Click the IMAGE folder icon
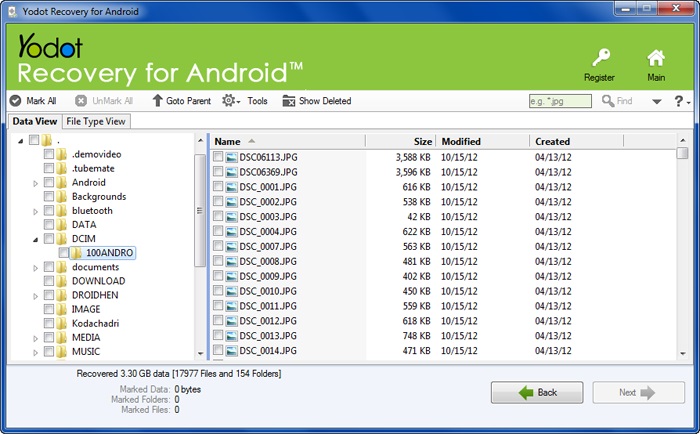This screenshot has height=434, width=700. click(x=62, y=309)
